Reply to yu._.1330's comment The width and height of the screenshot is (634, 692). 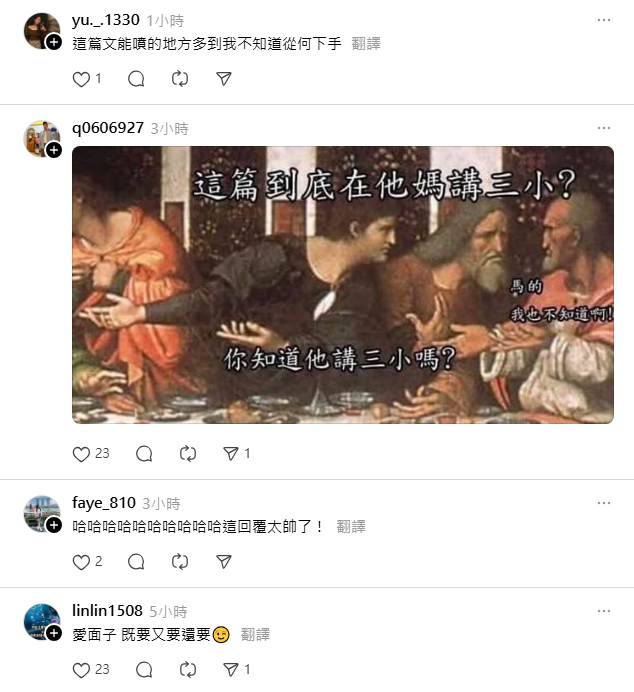pyautogui.click(x=136, y=79)
